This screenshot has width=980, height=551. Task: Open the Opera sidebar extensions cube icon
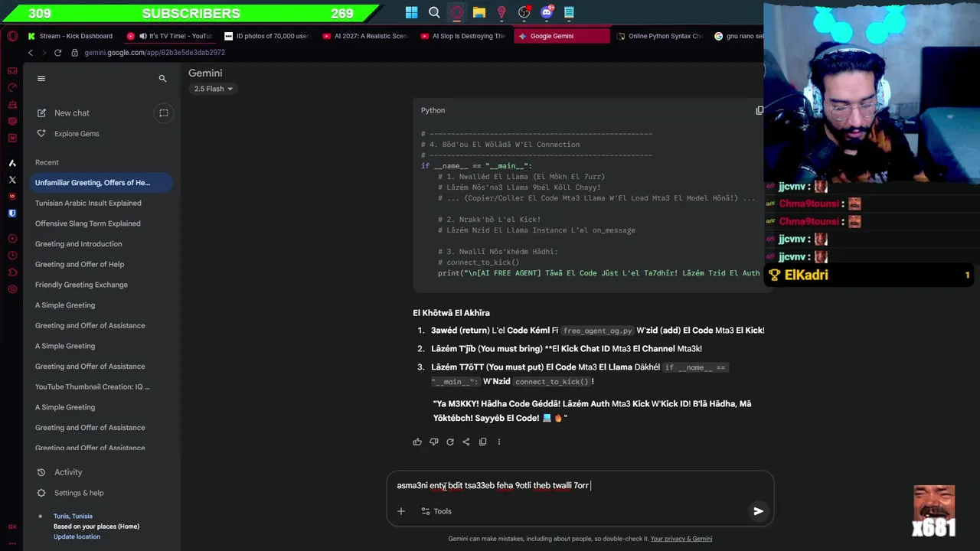pos(12,272)
